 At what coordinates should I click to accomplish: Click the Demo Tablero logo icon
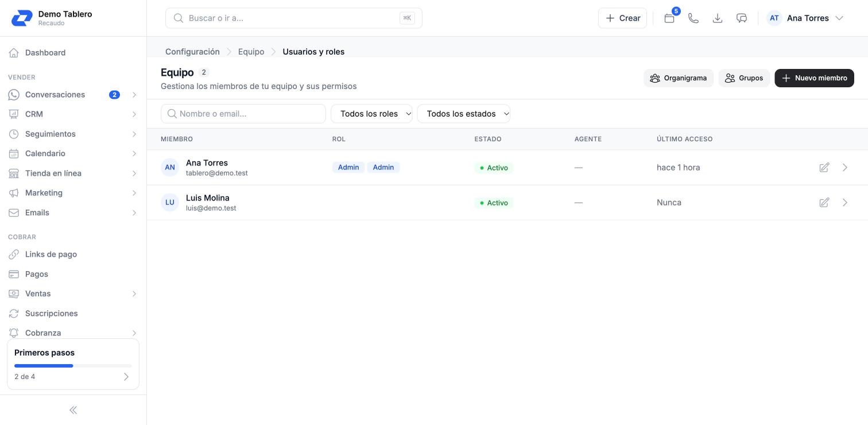[22, 18]
